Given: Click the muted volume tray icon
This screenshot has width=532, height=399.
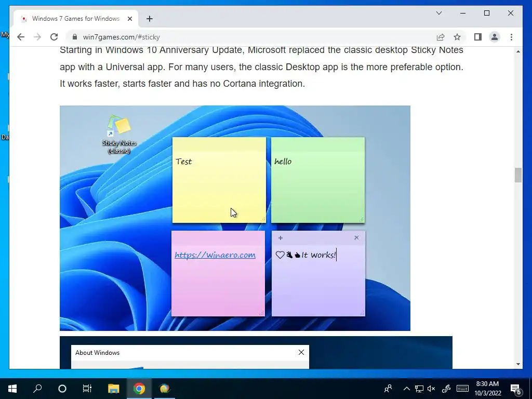Looking at the screenshot, I should click(431, 389).
